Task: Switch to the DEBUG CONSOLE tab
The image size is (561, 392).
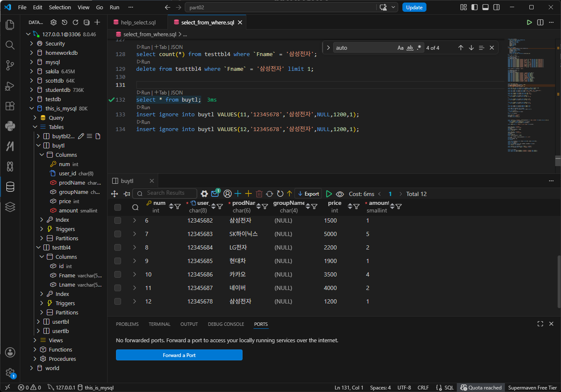Action: point(226,324)
